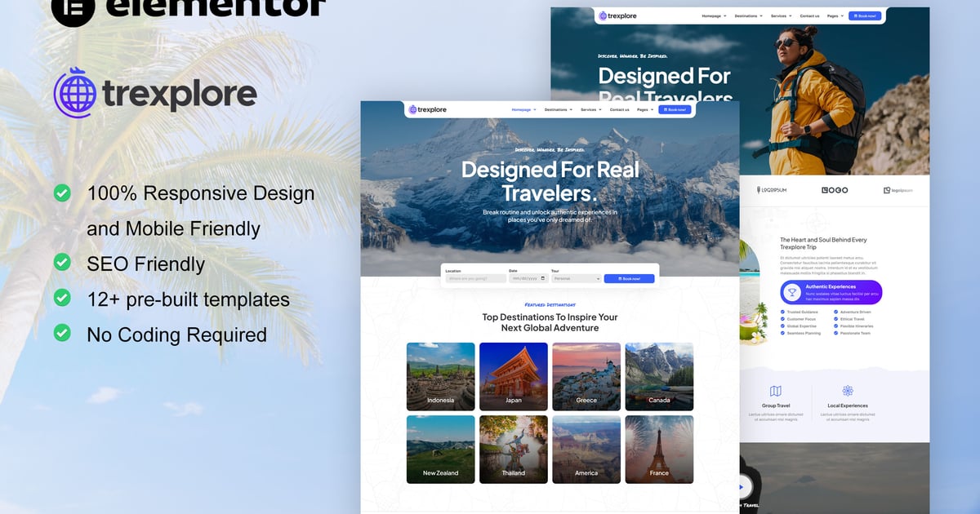Open Contact us in front navbar
980x514 pixels.
point(619,109)
